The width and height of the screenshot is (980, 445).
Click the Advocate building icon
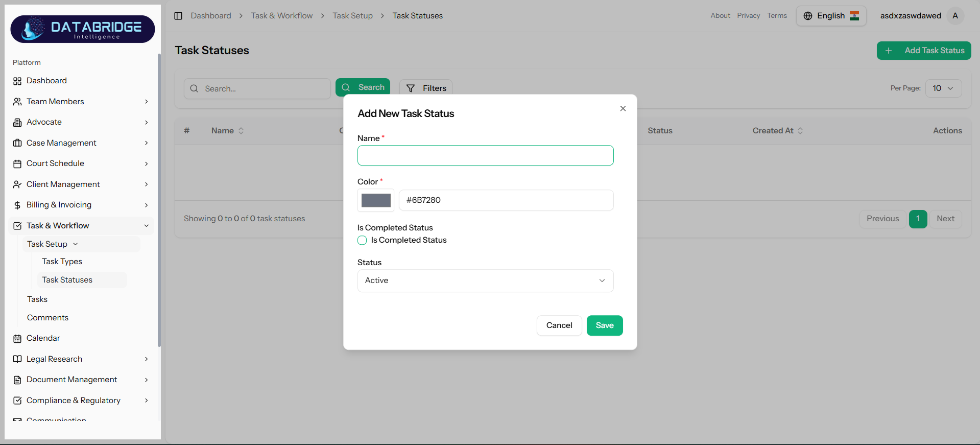click(x=17, y=122)
